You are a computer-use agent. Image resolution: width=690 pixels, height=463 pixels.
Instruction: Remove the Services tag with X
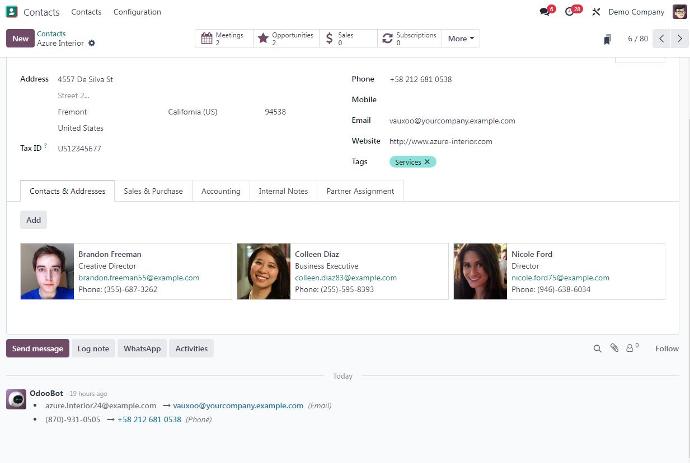pos(427,162)
